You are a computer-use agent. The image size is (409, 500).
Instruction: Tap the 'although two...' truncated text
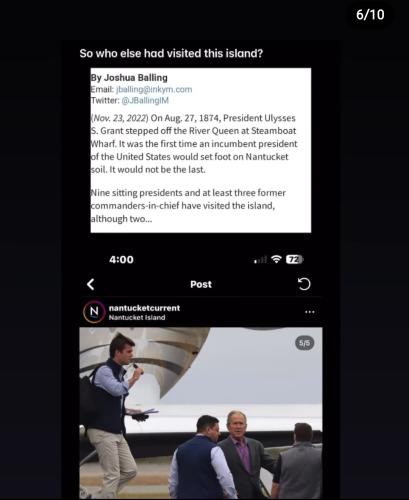point(121,219)
